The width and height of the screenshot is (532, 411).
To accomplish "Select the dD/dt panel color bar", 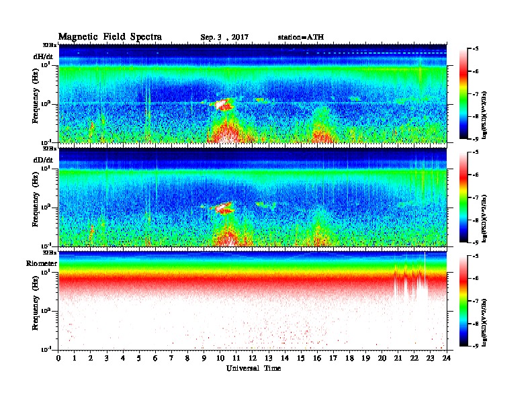I will (463, 197).
